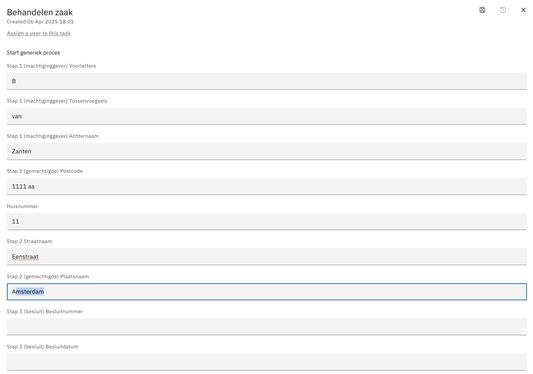Focus the Postcode field with 1111 aa
Image resolution: width=533 pixels, height=374 pixels.
point(267,186)
